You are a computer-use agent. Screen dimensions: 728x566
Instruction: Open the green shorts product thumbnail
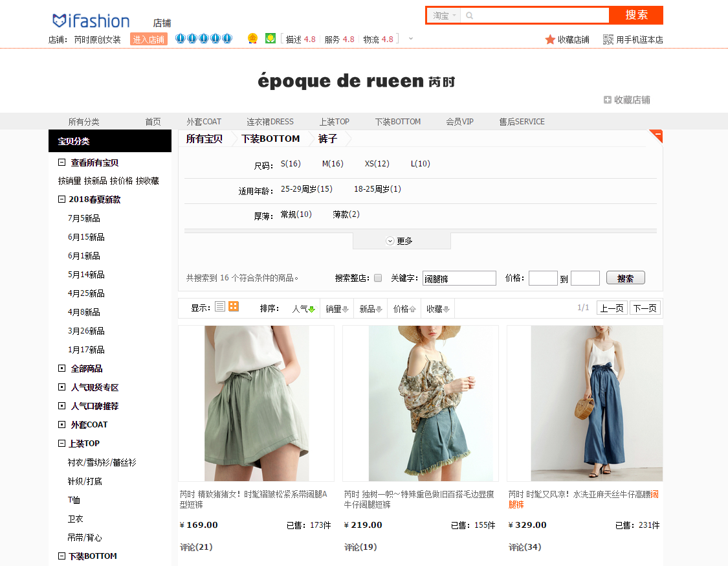click(x=256, y=403)
